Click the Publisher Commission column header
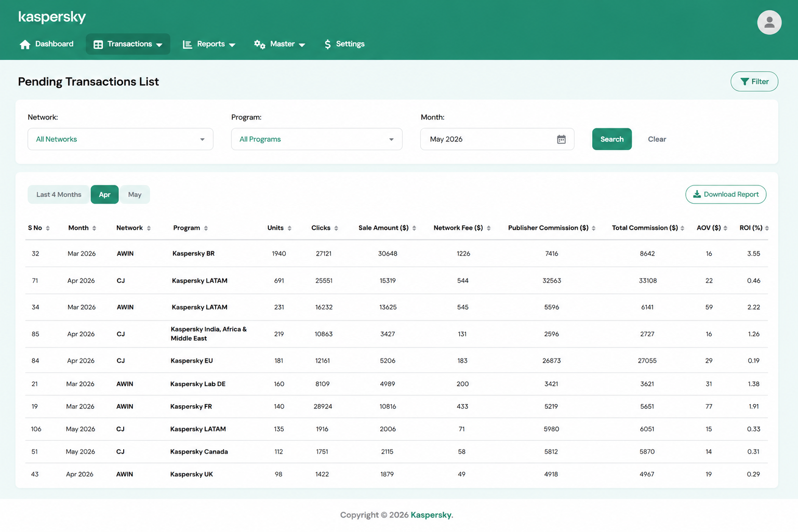The height and width of the screenshot is (532, 798). 548,228
